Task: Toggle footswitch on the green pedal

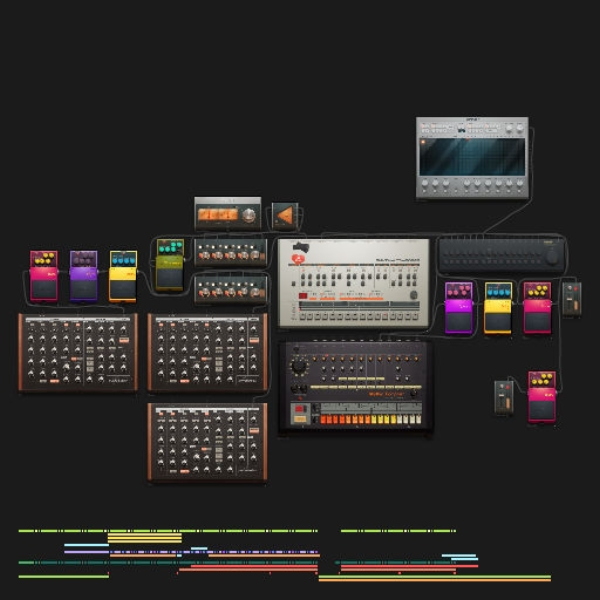Action: [170, 279]
